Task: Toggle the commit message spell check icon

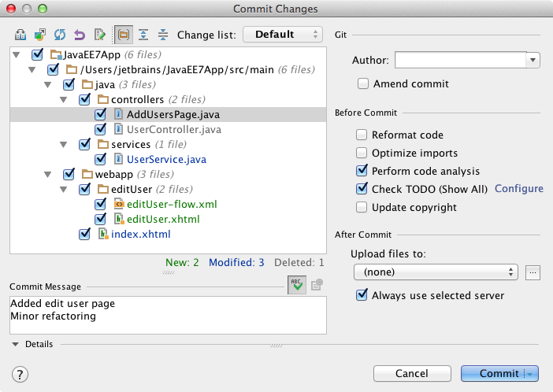Action: (x=297, y=285)
